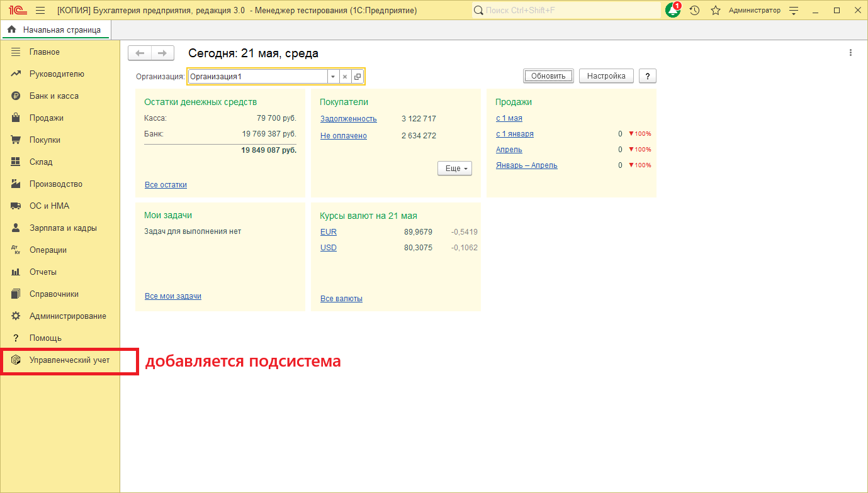Navigate forward with the right arrow button
Screen dimensions: 868x493
(162, 53)
